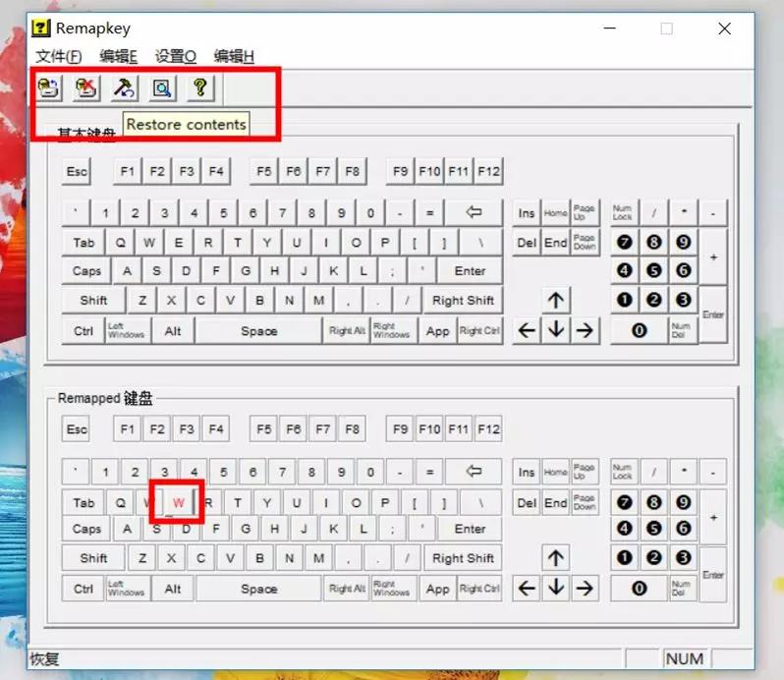Open the 编辑H menu
Screen dimensions: 784x680
coord(234,56)
